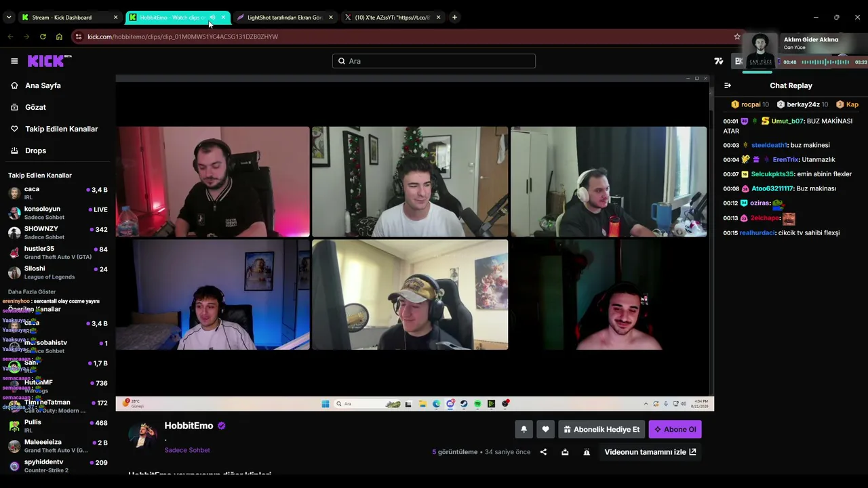Click Selcukpkts35 username in chat
Viewport: 868px width, 488px height.
[x=772, y=174]
